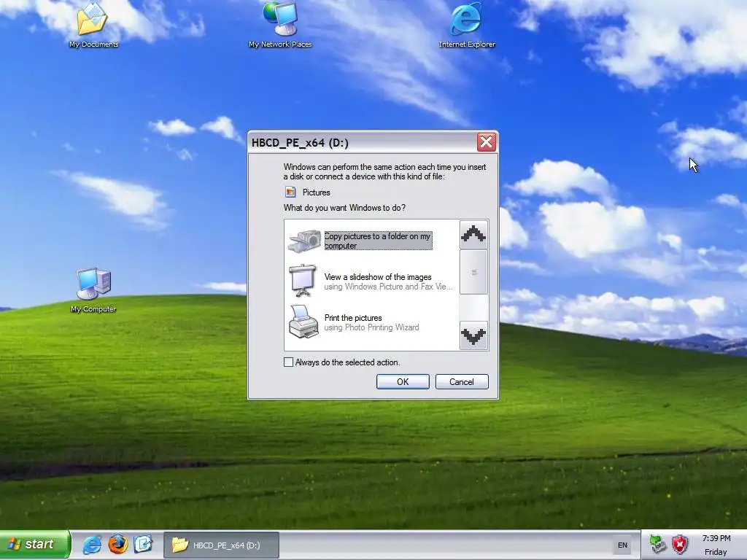This screenshot has width=747, height=560.
Task: Open My Network Places desktop icon
Action: coord(280,24)
